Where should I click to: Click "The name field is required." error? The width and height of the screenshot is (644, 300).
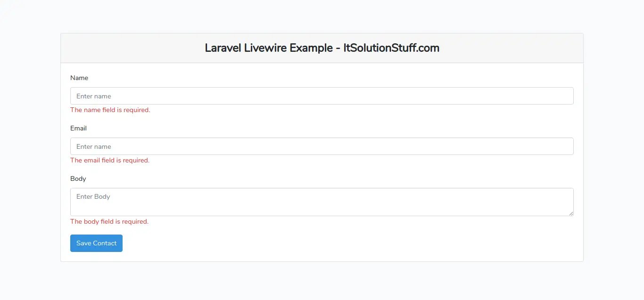pyautogui.click(x=110, y=110)
